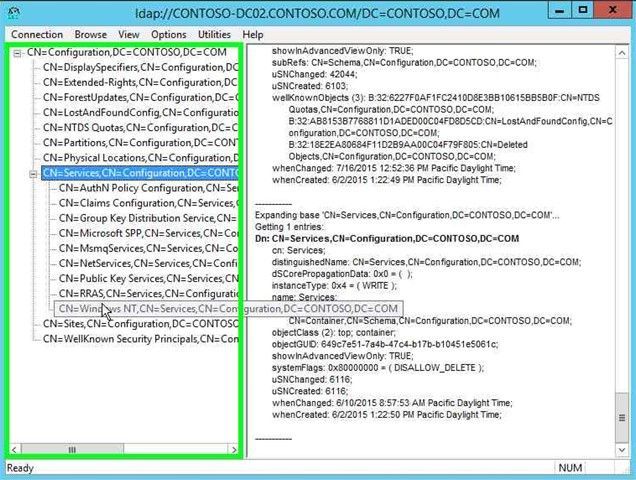
Task: Open the View menu
Action: 129,34
